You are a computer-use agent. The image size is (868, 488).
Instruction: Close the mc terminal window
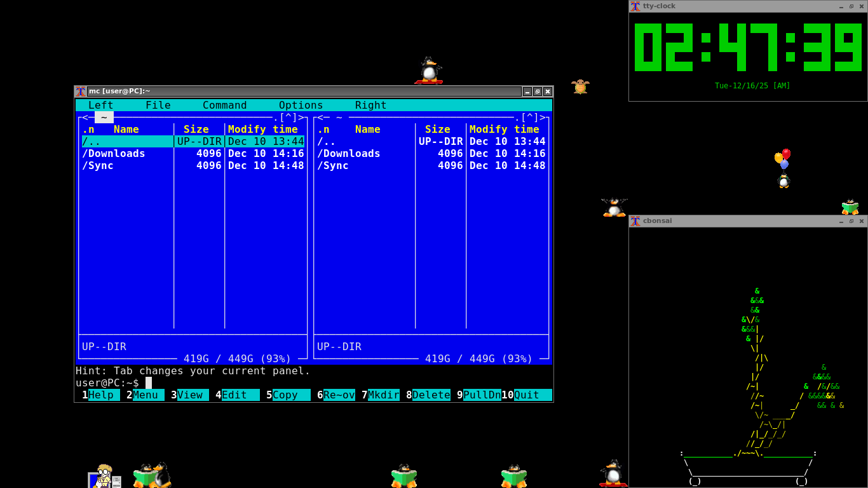coord(548,91)
